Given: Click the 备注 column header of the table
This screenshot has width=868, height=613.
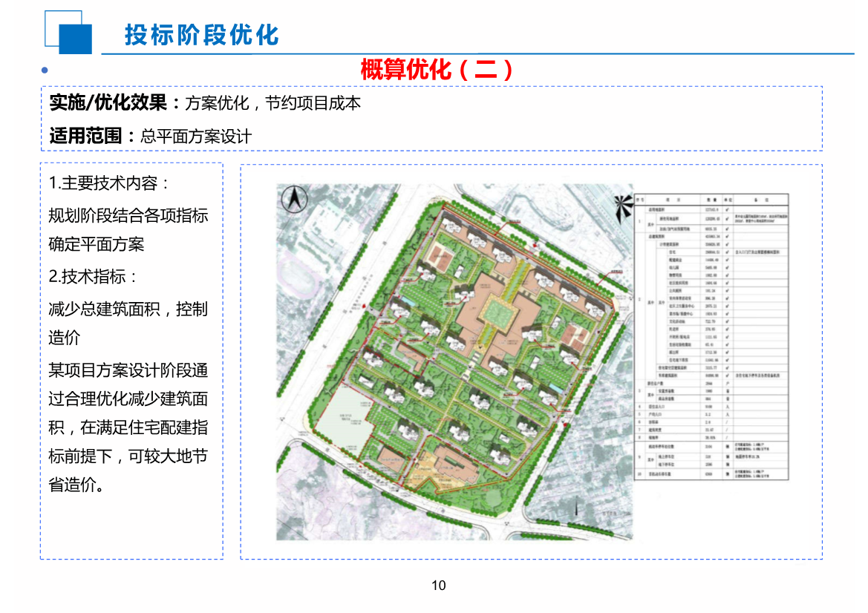Looking at the screenshot, I should pyautogui.click(x=760, y=200).
